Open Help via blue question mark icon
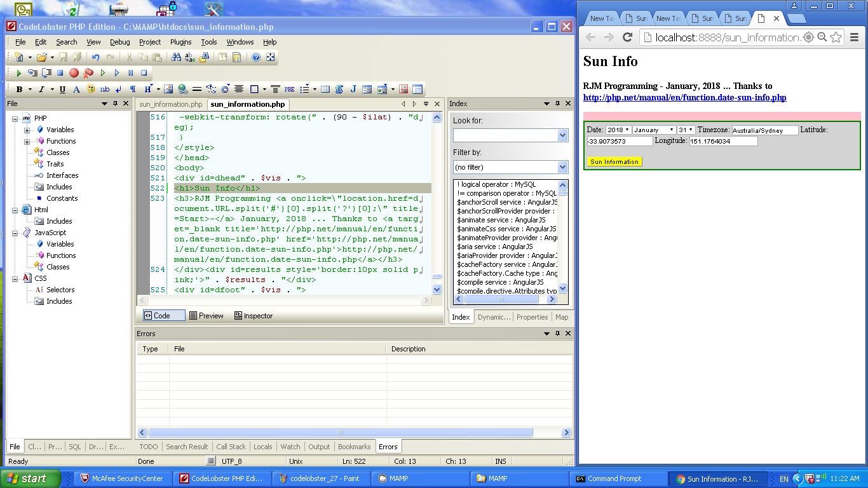 pyautogui.click(x=256, y=57)
